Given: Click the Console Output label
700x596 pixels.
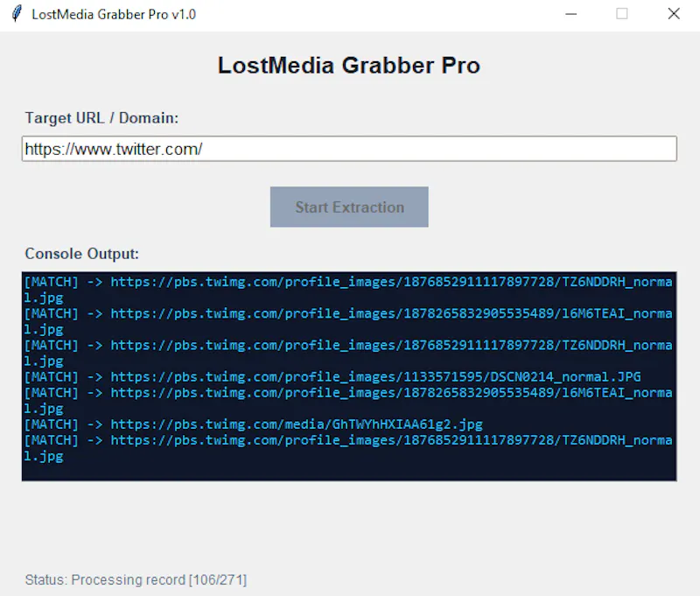Looking at the screenshot, I should tap(81, 254).
